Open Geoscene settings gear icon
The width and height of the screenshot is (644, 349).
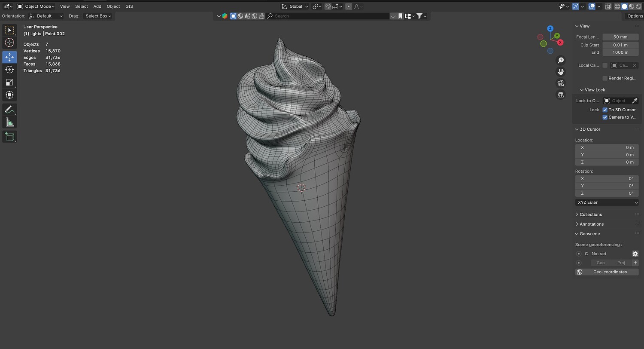tap(635, 254)
